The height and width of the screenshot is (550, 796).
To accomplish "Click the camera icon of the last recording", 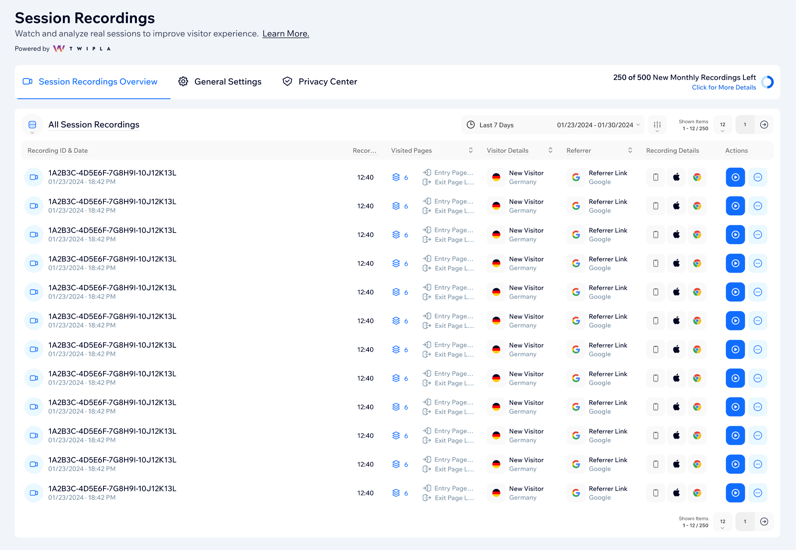I will pyautogui.click(x=34, y=493).
